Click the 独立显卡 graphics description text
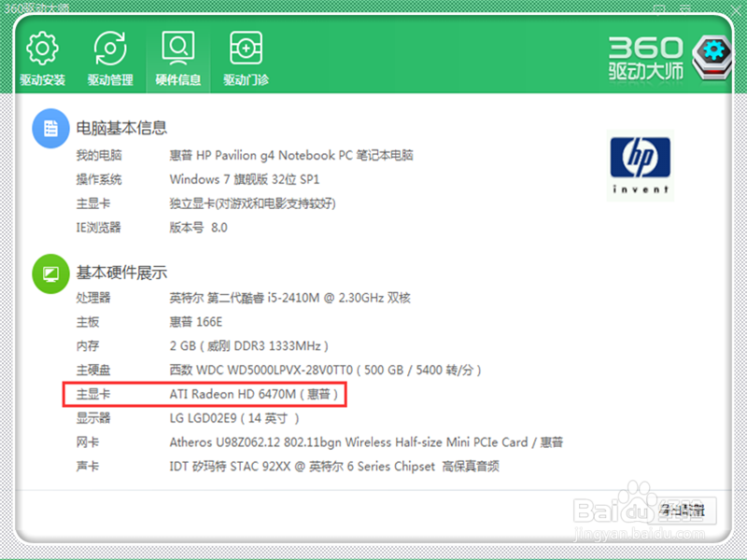The image size is (747, 560). [x=252, y=203]
